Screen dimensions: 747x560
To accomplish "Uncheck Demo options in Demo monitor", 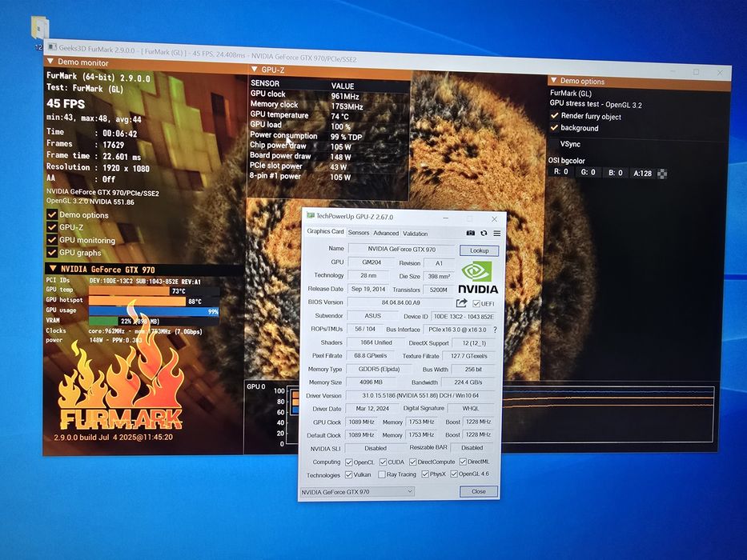I will point(52,214).
